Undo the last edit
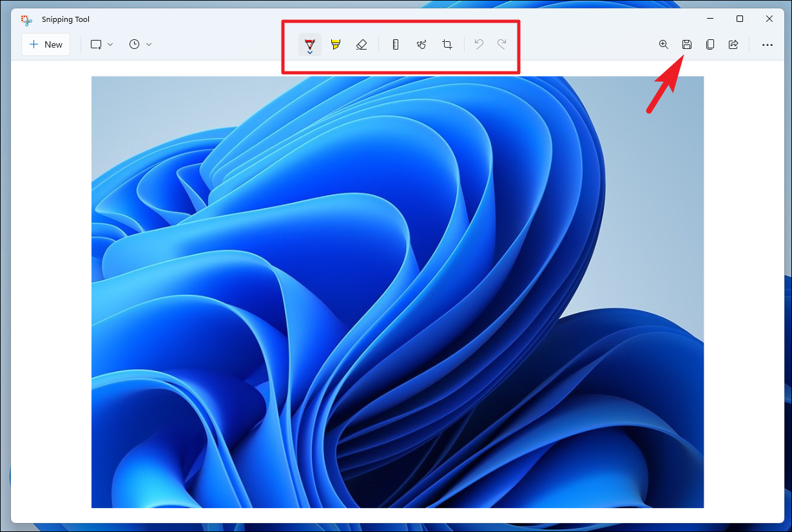The width and height of the screenshot is (792, 532). click(479, 44)
